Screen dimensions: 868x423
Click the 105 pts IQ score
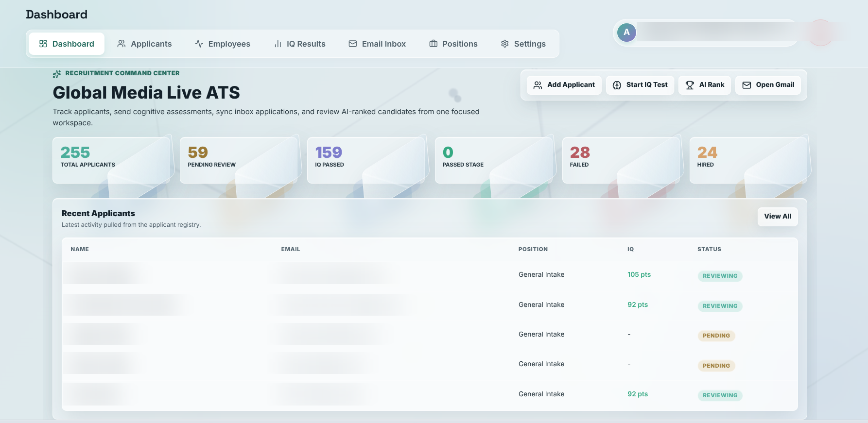[x=639, y=274]
